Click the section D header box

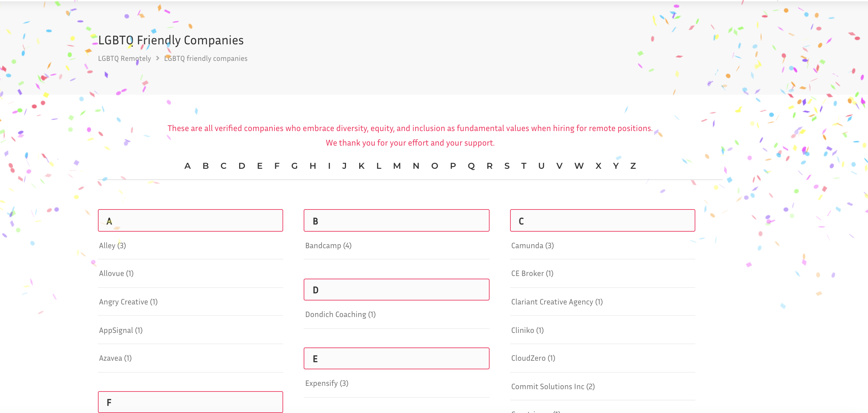pos(396,290)
